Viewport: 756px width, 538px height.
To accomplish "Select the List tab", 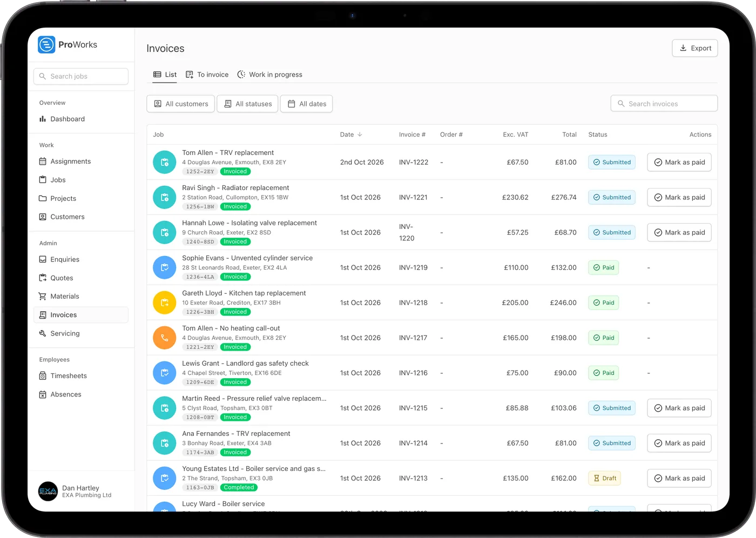I will pyautogui.click(x=165, y=75).
